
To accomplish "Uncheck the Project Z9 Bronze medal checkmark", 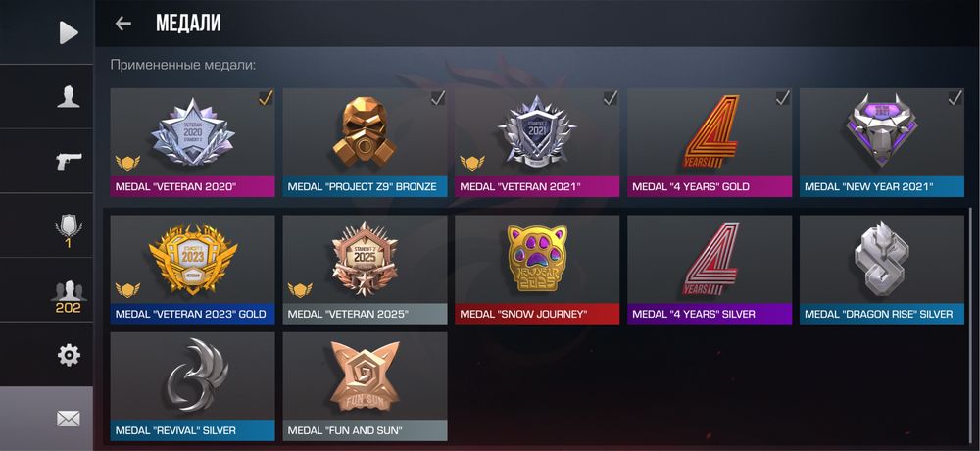I will pyautogui.click(x=438, y=98).
